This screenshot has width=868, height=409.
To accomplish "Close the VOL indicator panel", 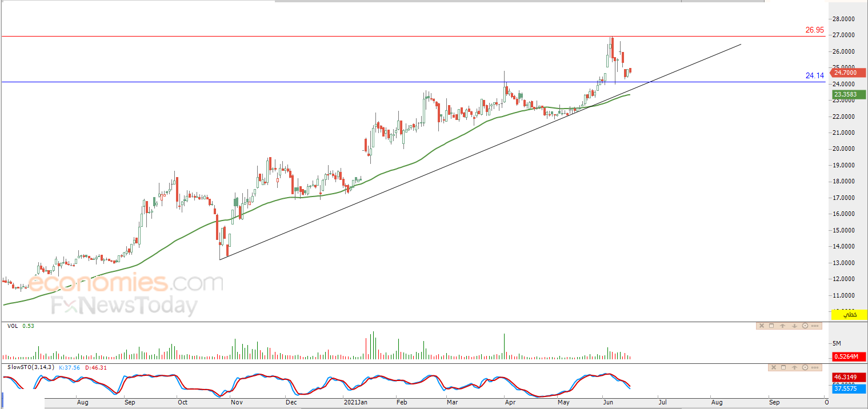I will (762, 326).
